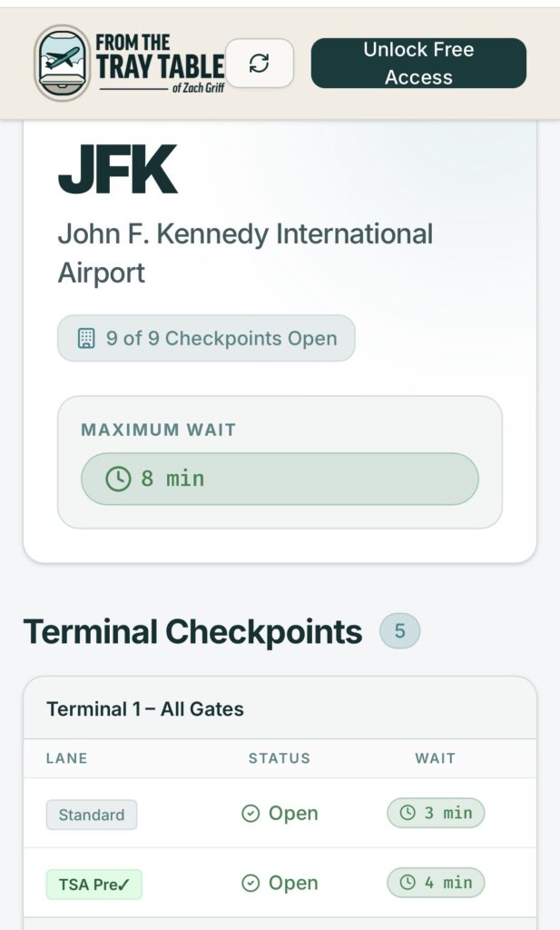Click the Standard lane tag
This screenshot has width=560, height=930.
92,815
